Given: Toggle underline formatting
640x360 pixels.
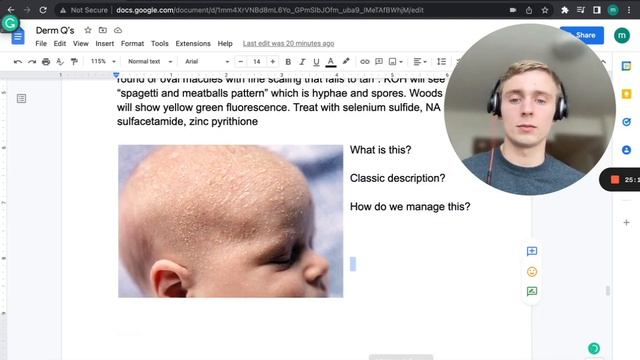Looking at the screenshot, I should tap(316, 62).
